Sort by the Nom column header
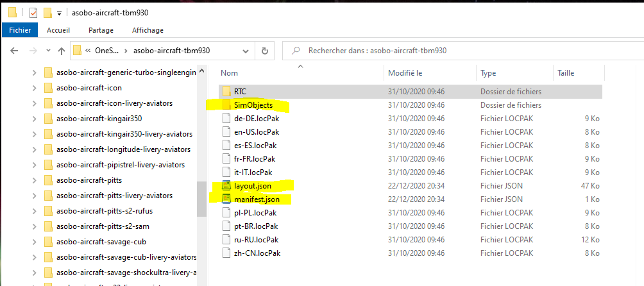The height and width of the screenshot is (286, 644). (x=229, y=73)
